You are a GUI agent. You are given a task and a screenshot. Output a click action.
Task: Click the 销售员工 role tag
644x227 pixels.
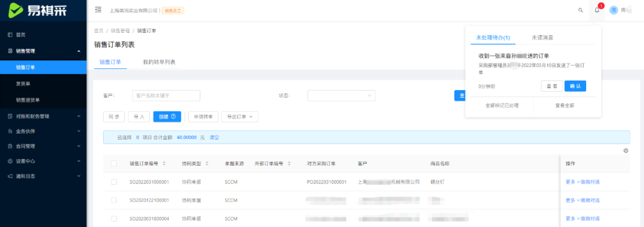point(173,11)
